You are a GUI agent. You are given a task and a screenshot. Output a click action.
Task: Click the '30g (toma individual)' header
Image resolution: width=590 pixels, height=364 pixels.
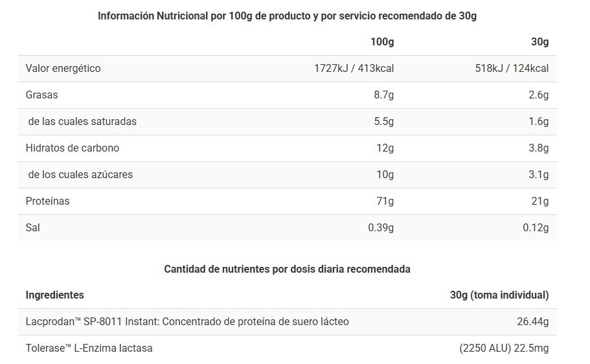point(499,295)
